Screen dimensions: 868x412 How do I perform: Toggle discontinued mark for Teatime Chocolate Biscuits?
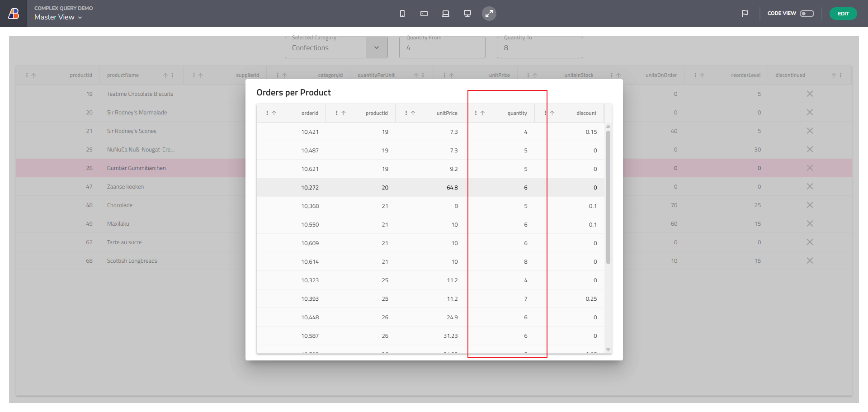[809, 94]
